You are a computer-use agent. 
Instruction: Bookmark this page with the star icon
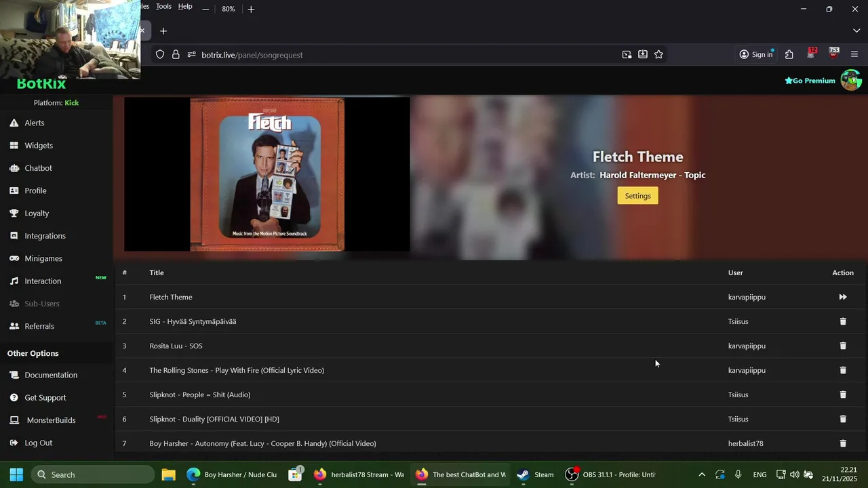[x=658, y=55]
